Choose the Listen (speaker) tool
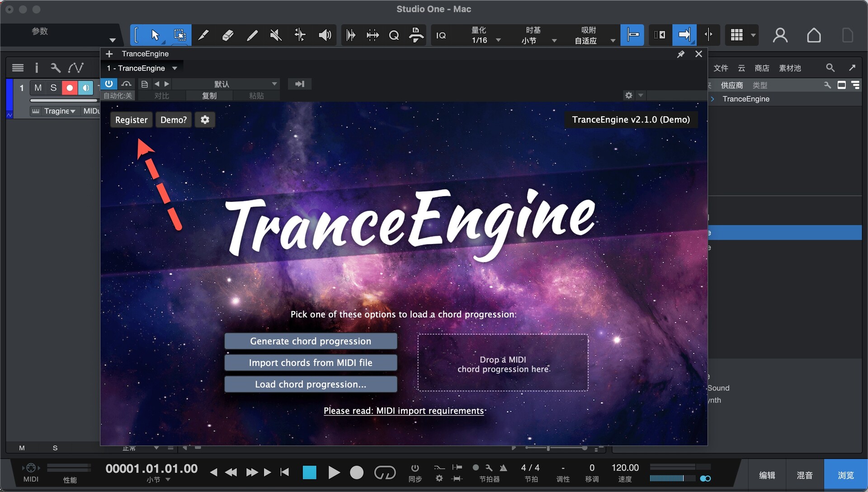 [325, 35]
